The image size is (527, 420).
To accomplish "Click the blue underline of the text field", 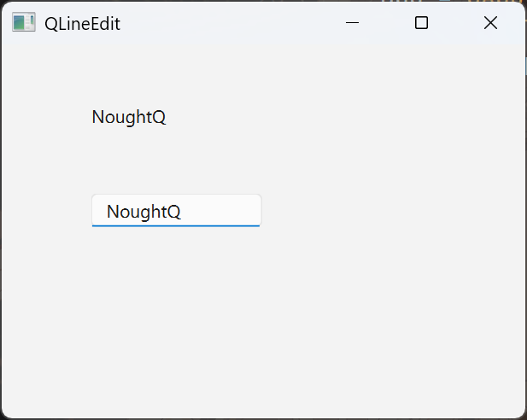I will click(x=176, y=225).
